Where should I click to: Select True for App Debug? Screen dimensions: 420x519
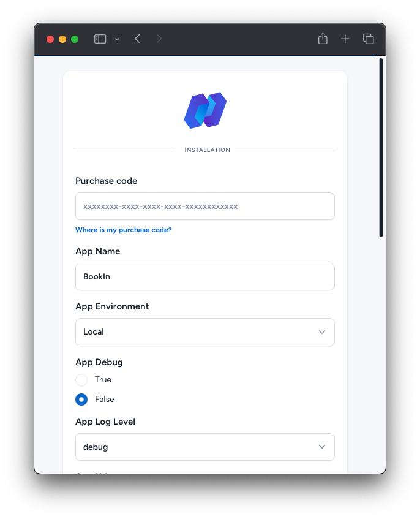coord(81,380)
